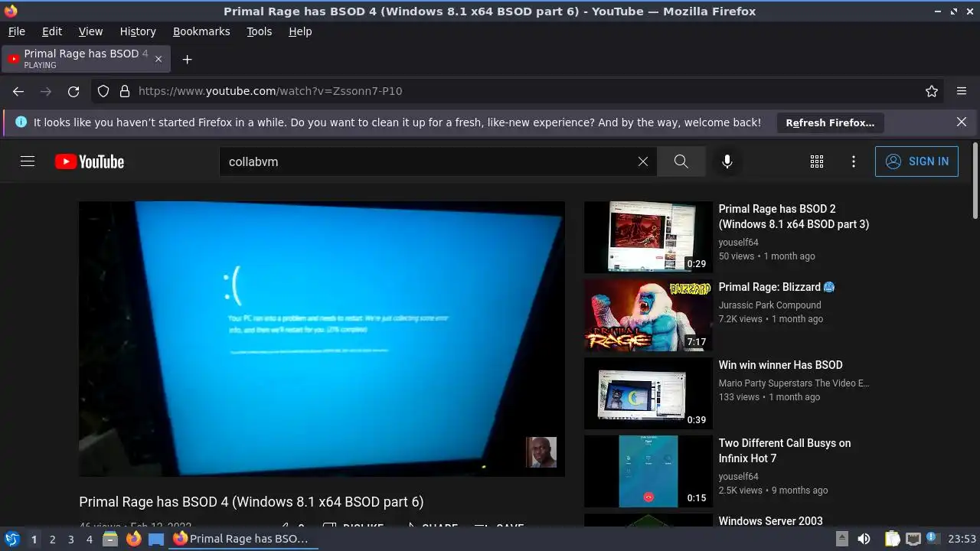980x551 pixels.
Task: Launch Firefox from taskbar launcher
Action: tap(133, 539)
